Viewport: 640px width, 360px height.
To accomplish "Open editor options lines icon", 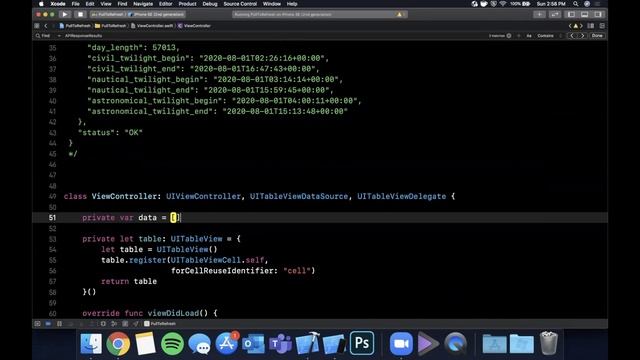I will tap(591, 26).
